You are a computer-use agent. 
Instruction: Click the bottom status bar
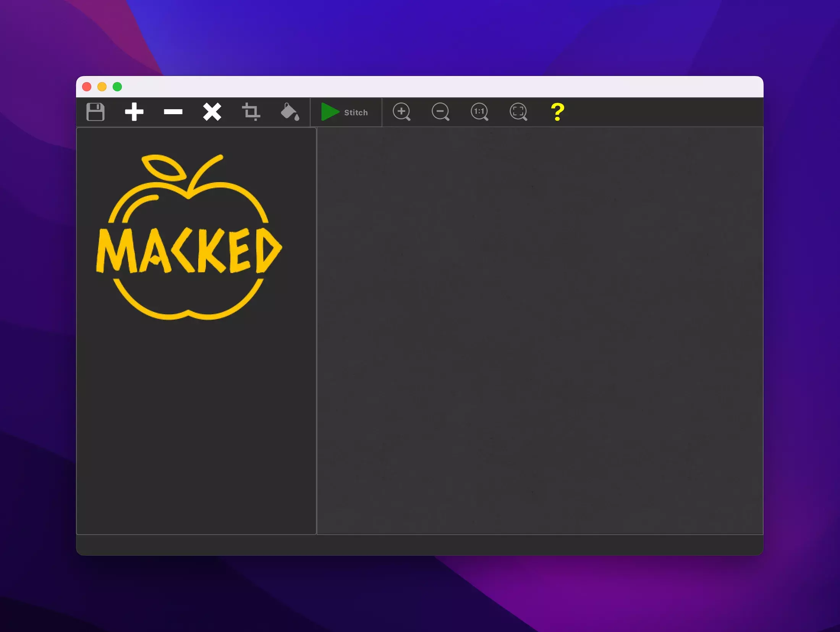[x=419, y=545]
